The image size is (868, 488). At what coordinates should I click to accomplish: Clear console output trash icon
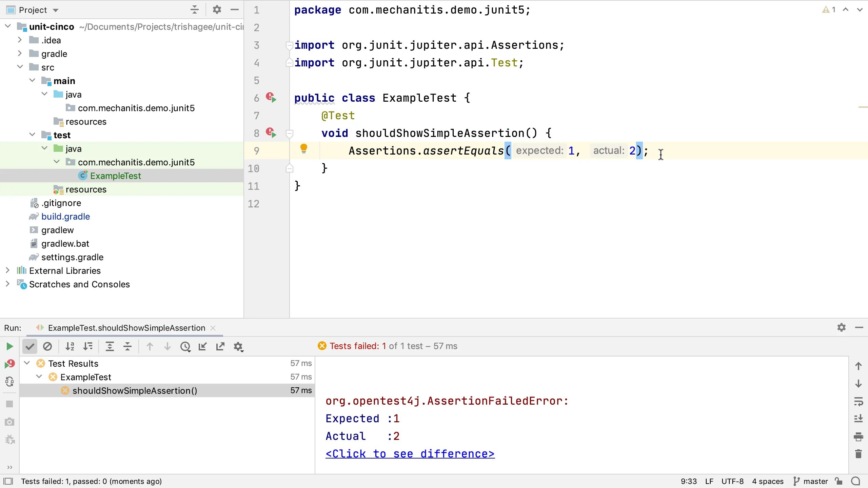(x=859, y=454)
